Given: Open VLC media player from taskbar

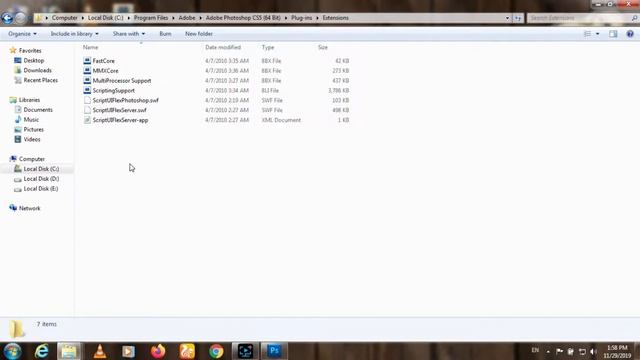Looking at the screenshot, I should coord(100,351).
